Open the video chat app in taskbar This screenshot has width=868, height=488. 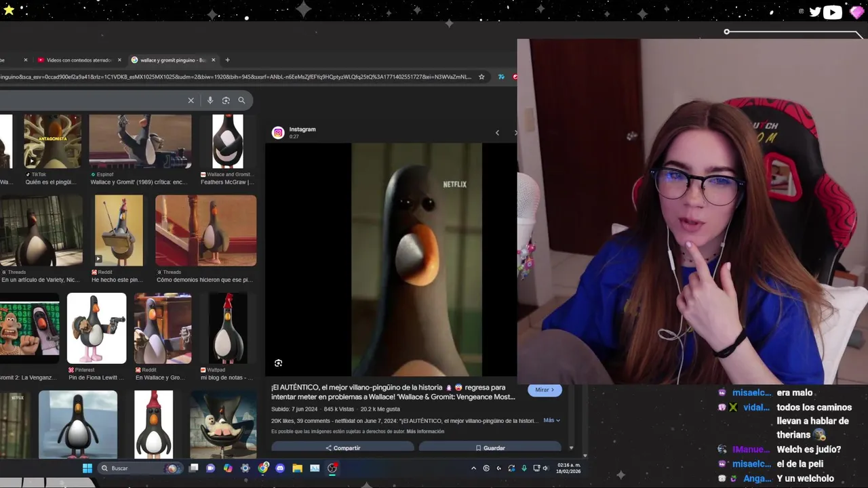pos(210,468)
